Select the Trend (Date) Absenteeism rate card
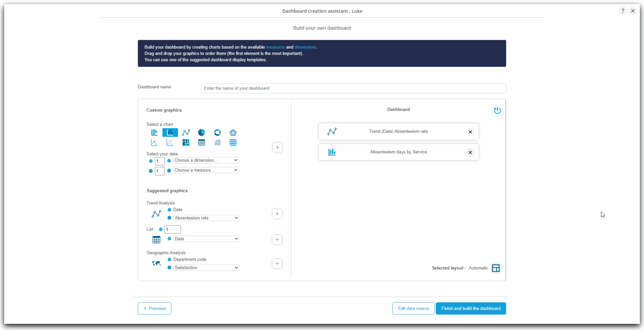Screen dimensions: 644x330 point(398,132)
